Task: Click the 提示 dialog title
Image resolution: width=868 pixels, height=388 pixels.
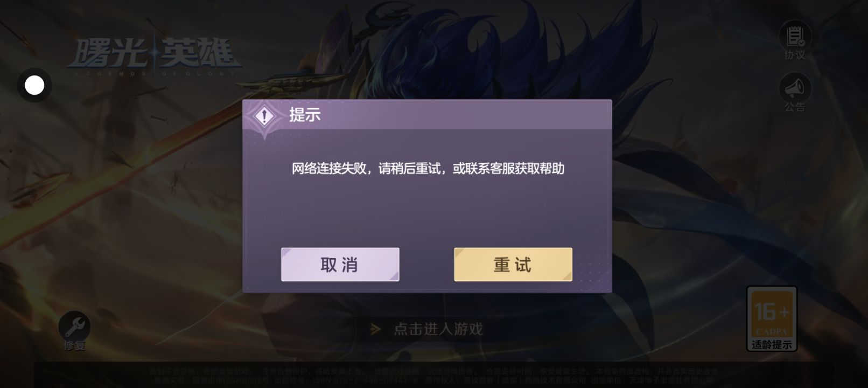Action: (305, 114)
